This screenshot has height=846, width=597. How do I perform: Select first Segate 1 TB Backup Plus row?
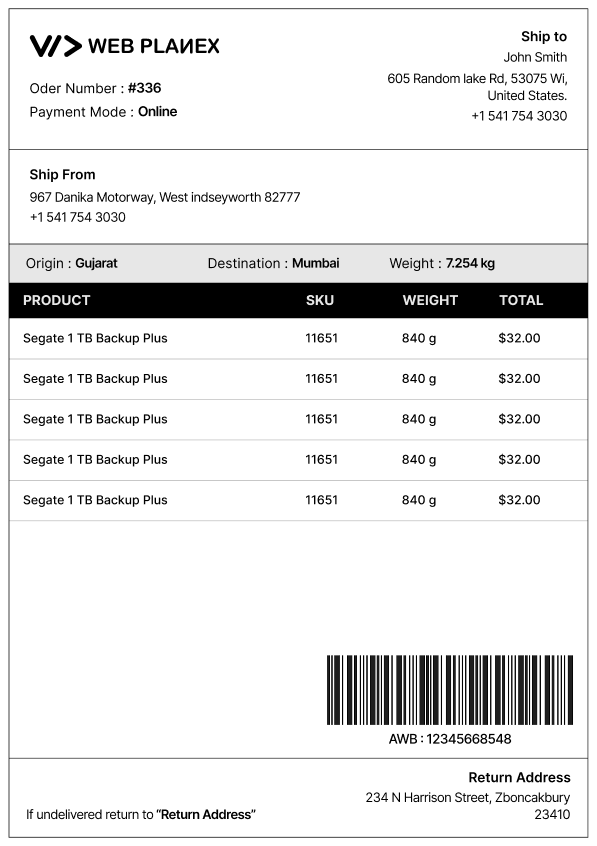(298, 338)
